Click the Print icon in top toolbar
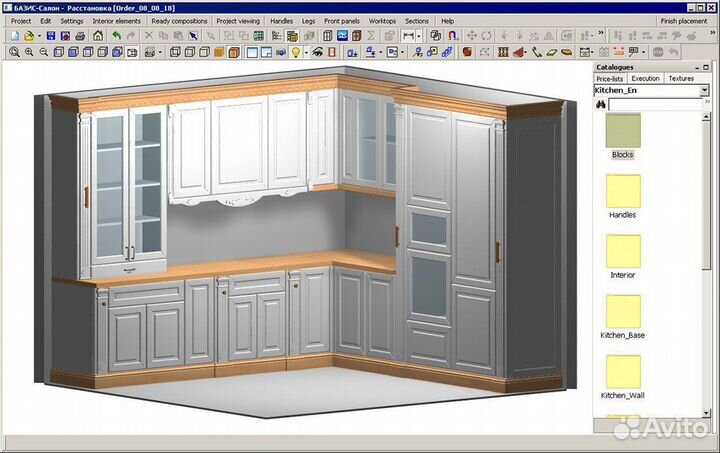 80,36
